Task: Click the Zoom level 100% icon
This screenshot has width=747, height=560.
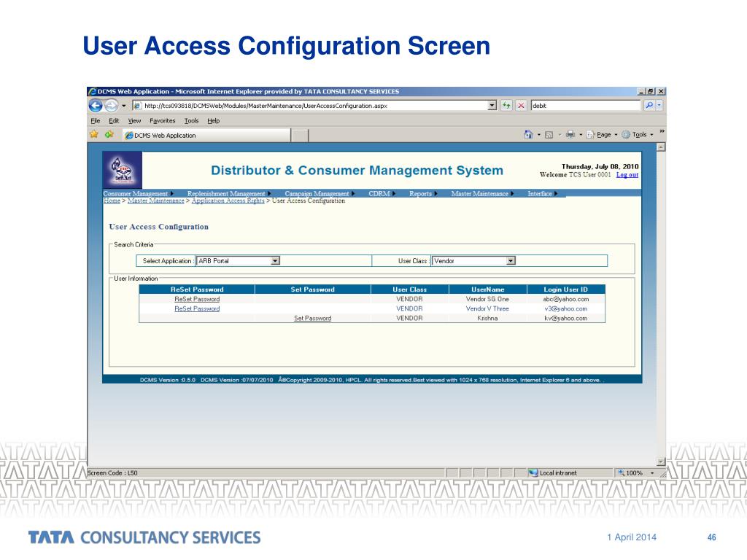Action: [622, 472]
